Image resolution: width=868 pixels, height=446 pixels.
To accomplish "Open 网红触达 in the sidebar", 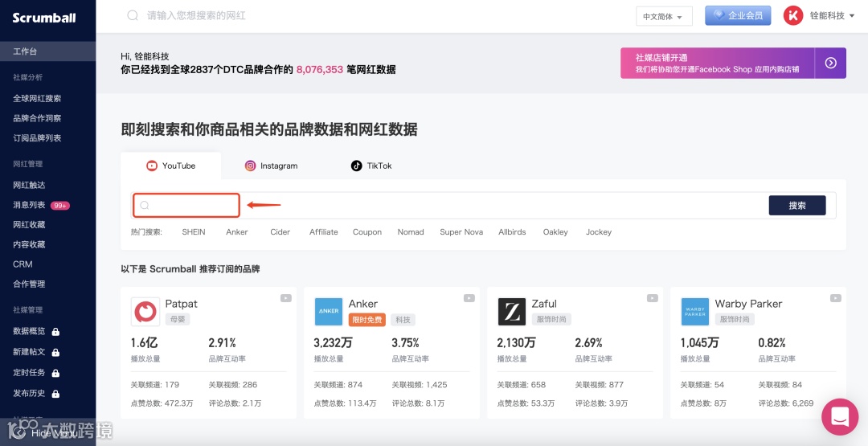I will point(30,185).
